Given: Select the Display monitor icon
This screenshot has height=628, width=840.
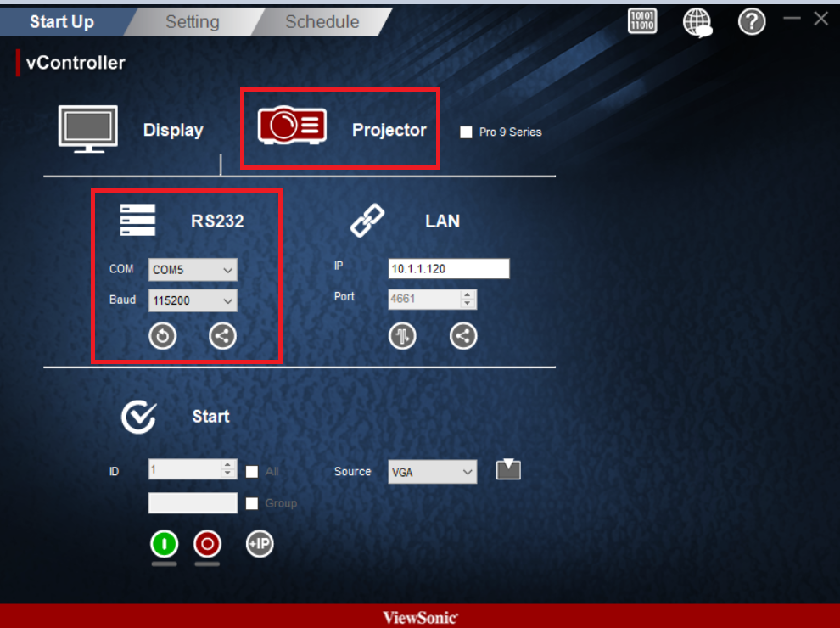Looking at the screenshot, I should tap(88, 129).
